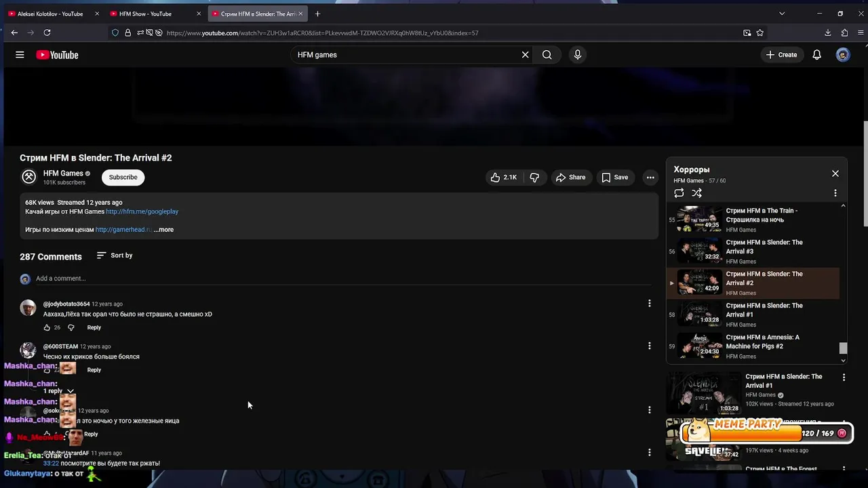The image size is (868, 488).
Task: Play playlist video Amnesia: A Machine for Pigs #2
Action: point(753,346)
